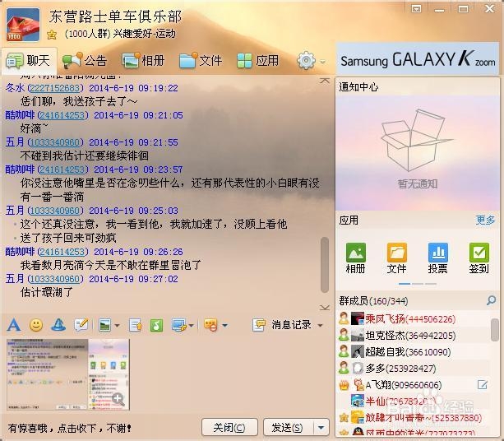Expand the screen capture dropdown arrow
This screenshot has height=441, width=504.
(192, 326)
